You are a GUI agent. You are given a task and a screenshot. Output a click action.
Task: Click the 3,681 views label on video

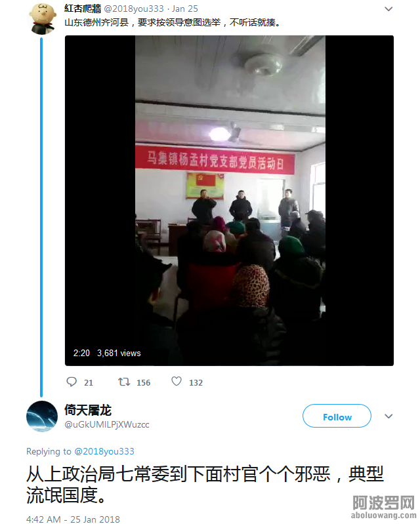coord(119,353)
